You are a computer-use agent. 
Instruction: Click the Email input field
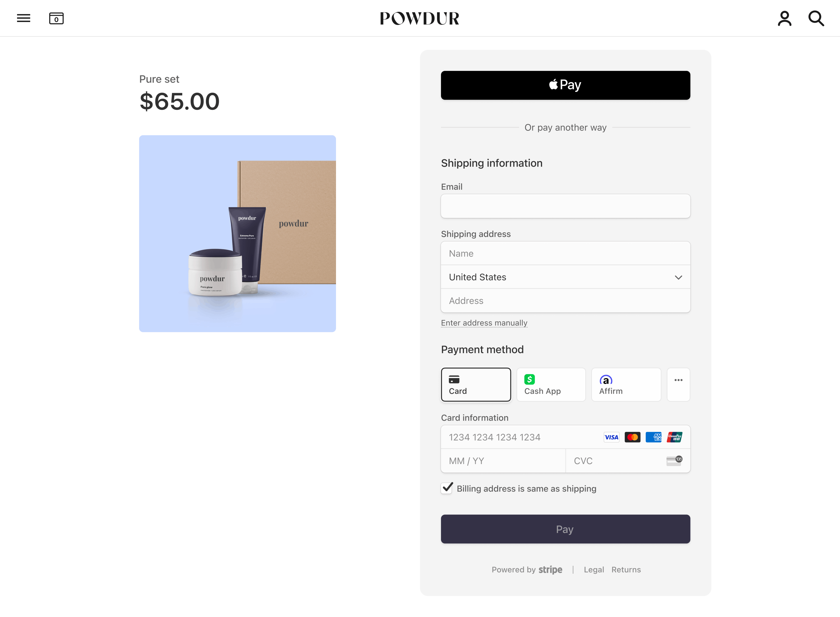(x=565, y=206)
